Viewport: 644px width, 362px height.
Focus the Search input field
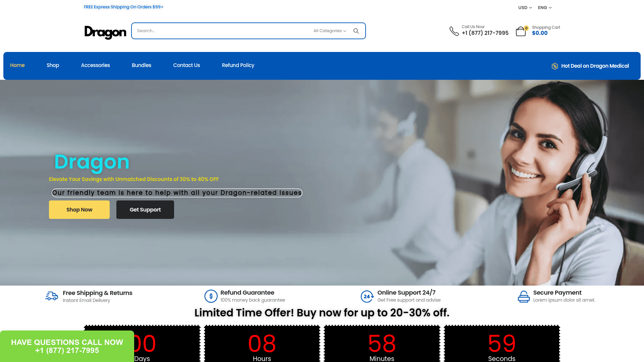point(221,31)
